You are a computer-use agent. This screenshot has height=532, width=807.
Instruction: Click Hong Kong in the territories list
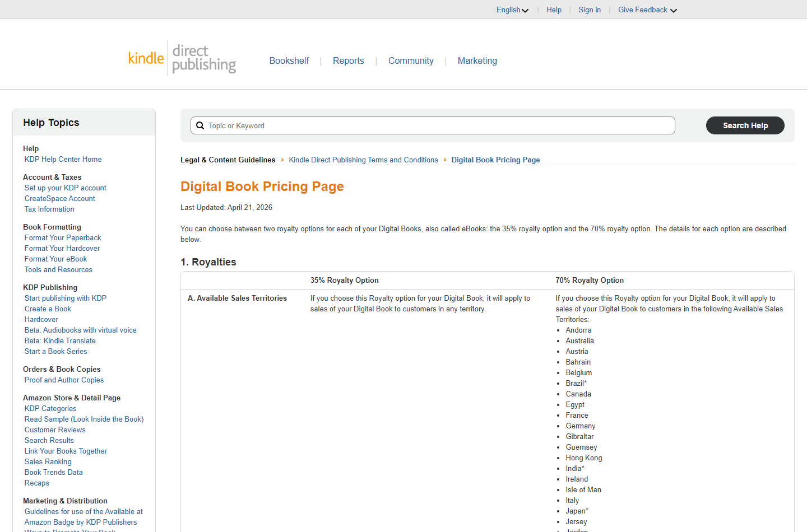[x=584, y=458]
